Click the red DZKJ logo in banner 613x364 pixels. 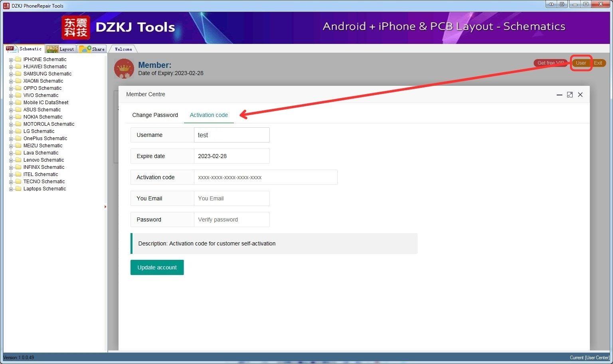76,28
